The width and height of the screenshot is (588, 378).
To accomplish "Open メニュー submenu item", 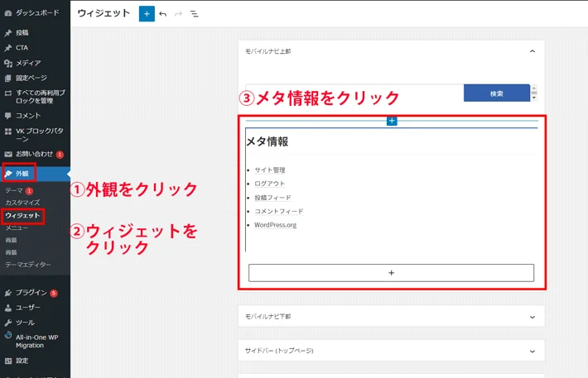I will click(x=17, y=227).
